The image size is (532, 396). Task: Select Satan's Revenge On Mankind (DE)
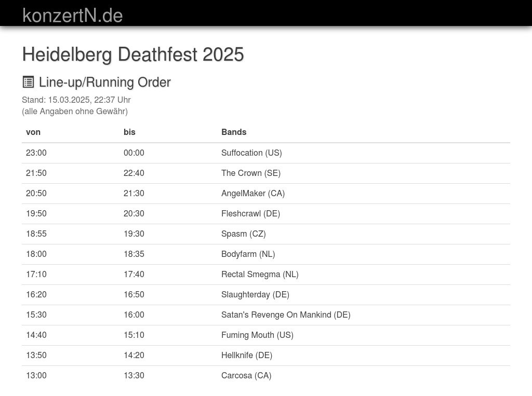pos(286,315)
